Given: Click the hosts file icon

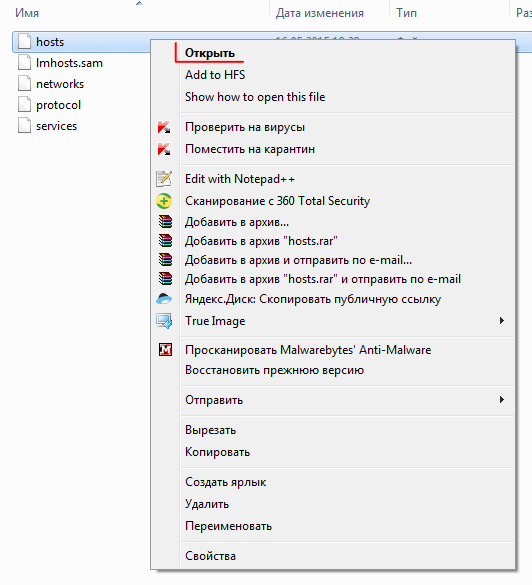Looking at the screenshot, I should click(24, 41).
